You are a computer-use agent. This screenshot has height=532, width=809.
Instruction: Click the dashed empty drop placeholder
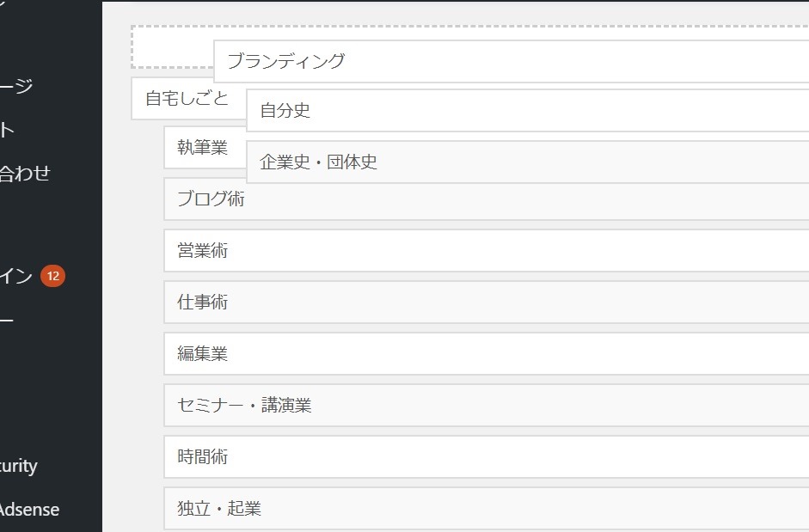[172, 47]
